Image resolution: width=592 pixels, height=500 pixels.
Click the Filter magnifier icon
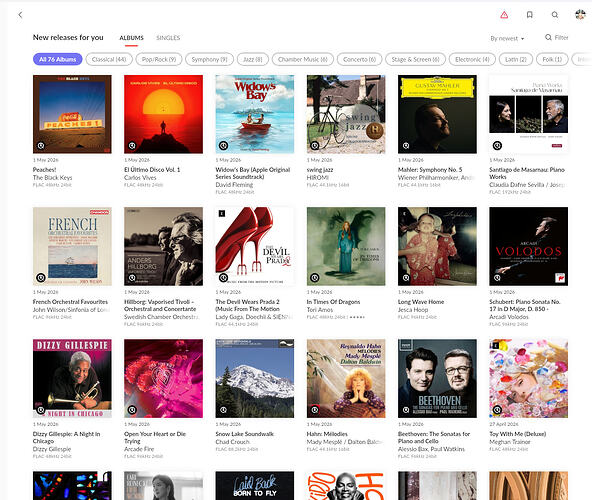548,37
